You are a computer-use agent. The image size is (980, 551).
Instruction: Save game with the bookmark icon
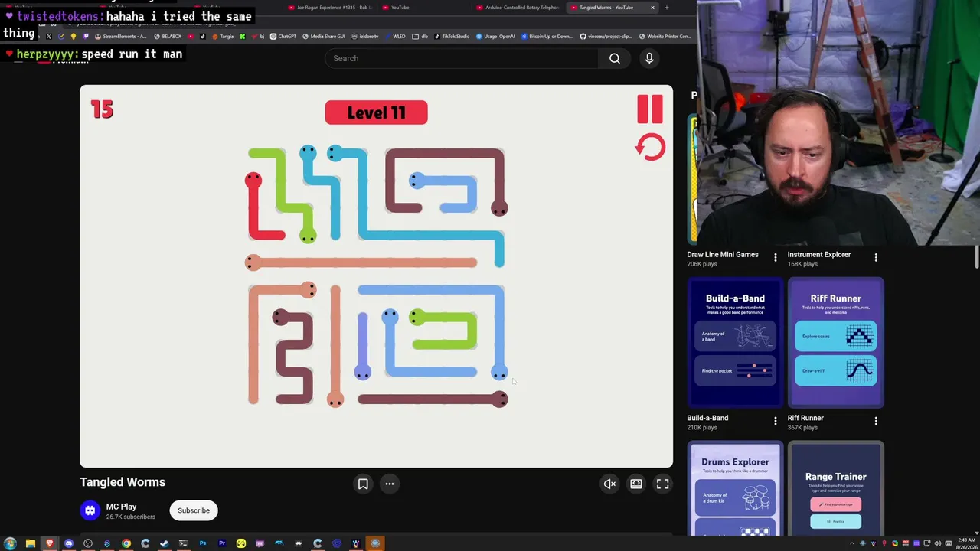click(363, 484)
